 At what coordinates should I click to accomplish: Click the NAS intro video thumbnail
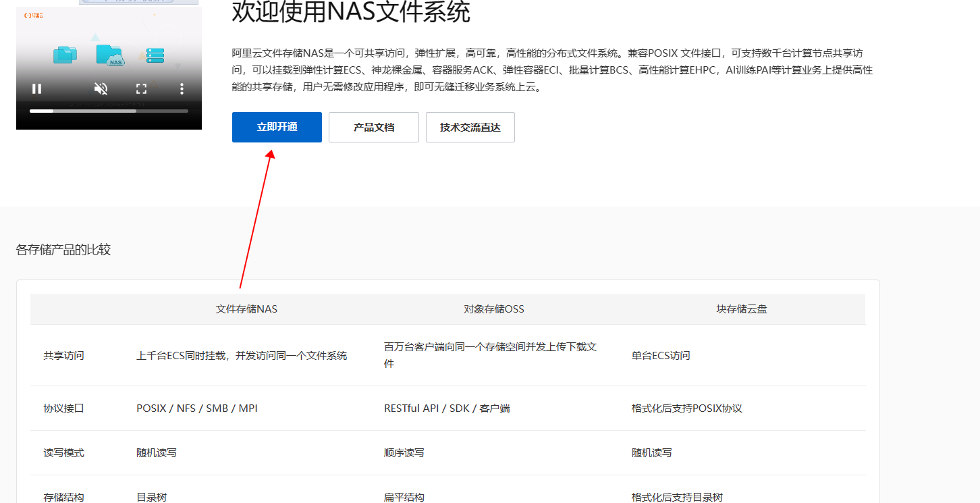coord(109,68)
